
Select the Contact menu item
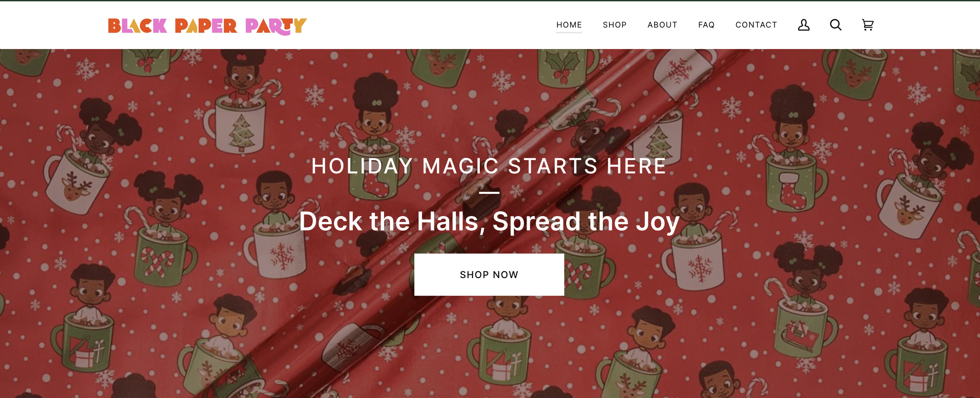click(x=756, y=25)
